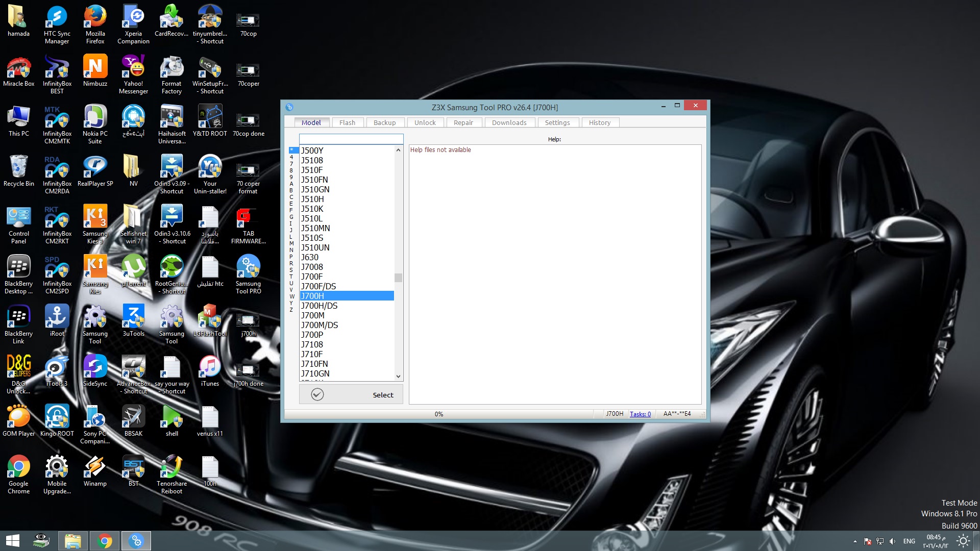This screenshot has height=551, width=980.
Task: Open the SideSync desktop icon
Action: (x=95, y=371)
